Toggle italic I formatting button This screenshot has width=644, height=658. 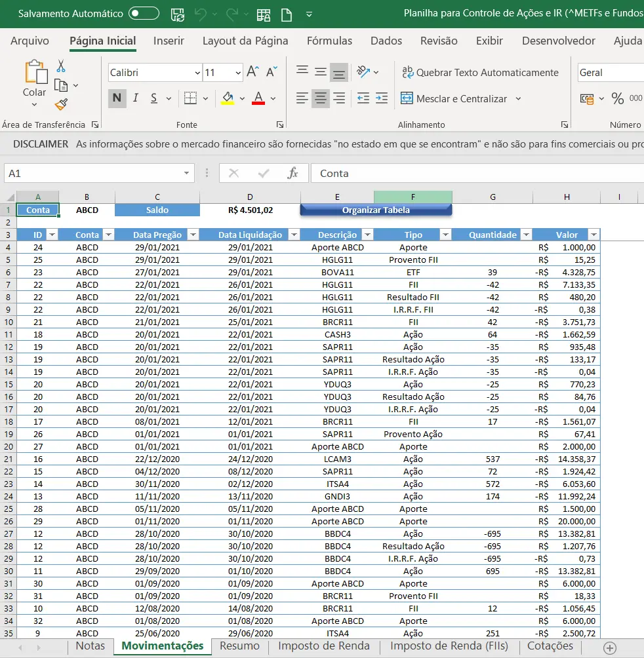[x=135, y=98]
